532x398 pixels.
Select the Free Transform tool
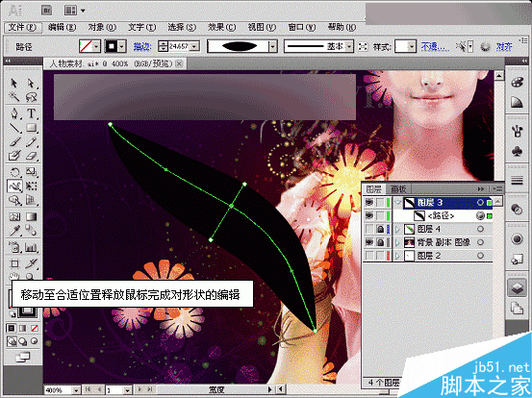point(31,187)
